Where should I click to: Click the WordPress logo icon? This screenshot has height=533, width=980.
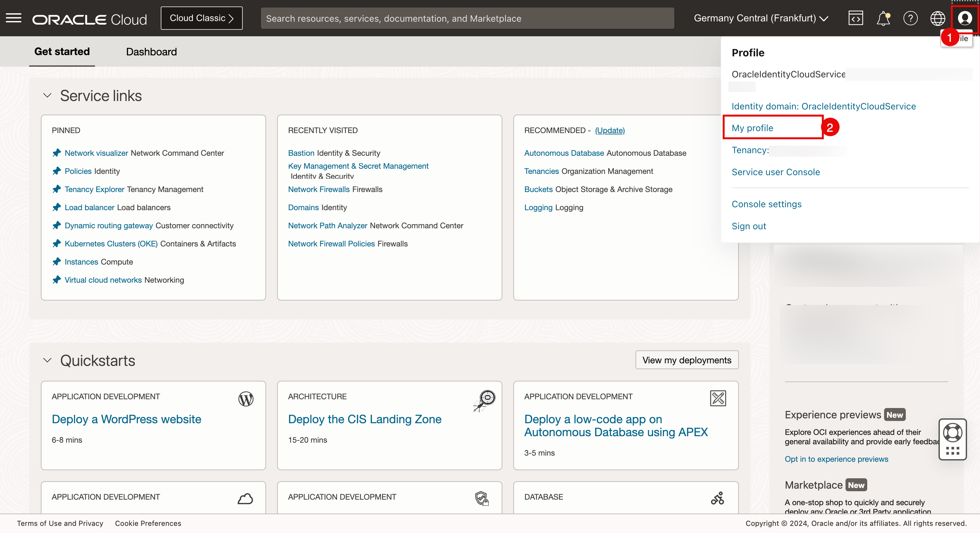click(x=246, y=399)
